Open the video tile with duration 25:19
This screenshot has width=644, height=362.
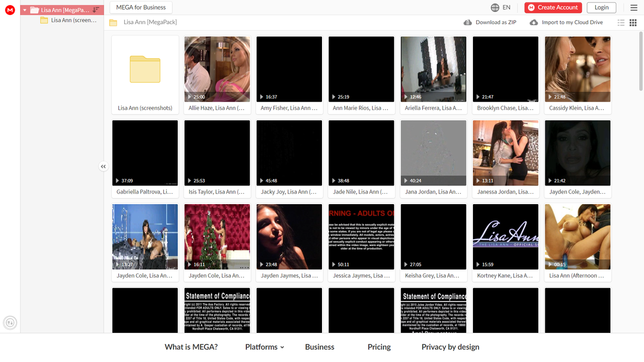[361, 75]
